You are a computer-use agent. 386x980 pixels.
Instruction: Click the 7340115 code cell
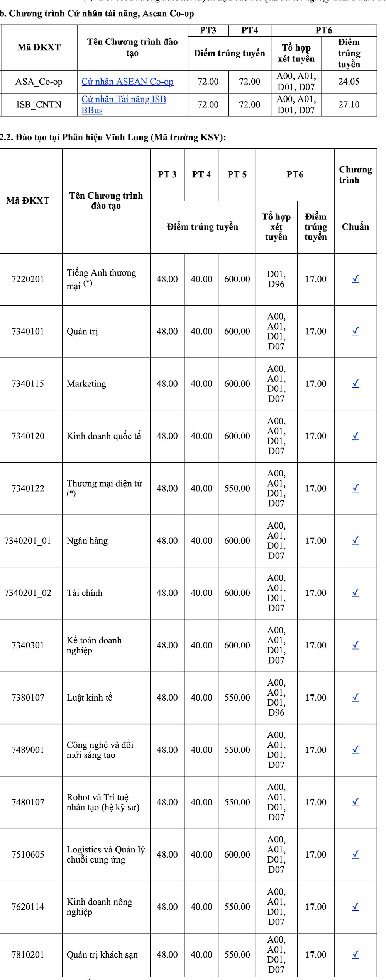28,384
